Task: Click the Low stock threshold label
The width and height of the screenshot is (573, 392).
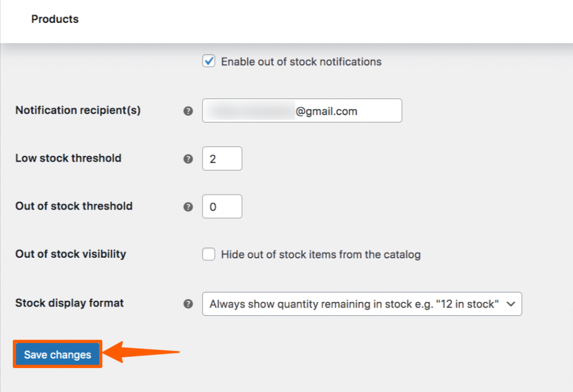Action: (68, 158)
